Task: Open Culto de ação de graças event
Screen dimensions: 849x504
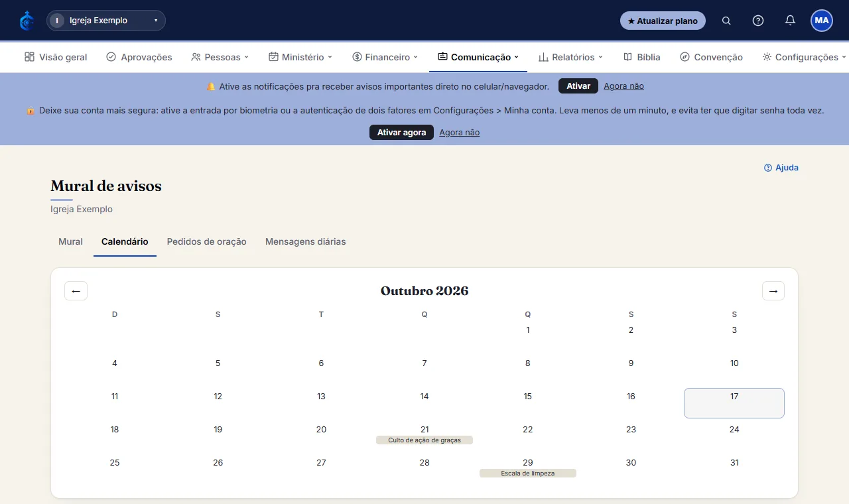Action: (x=424, y=440)
